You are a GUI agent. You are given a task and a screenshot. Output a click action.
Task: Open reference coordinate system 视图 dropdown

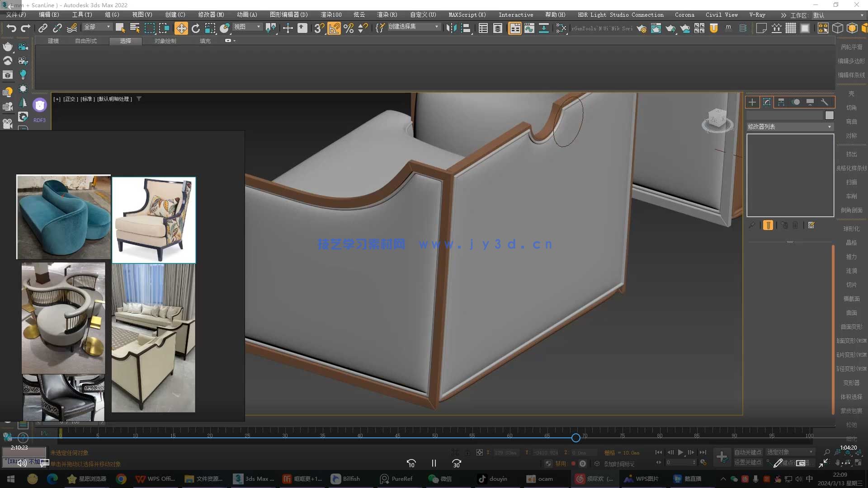click(247, 27)
